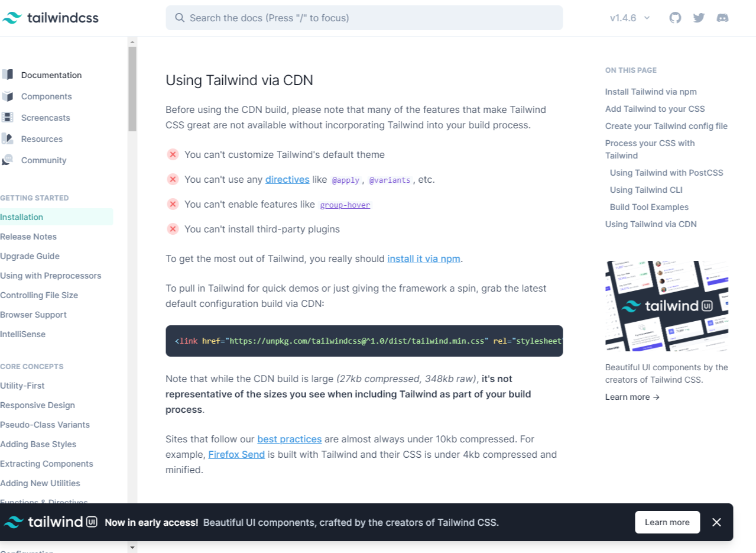Viewport: 756px width, 553px height.
Task: Open Adding New Utilities page
Action: coord(40,483)
